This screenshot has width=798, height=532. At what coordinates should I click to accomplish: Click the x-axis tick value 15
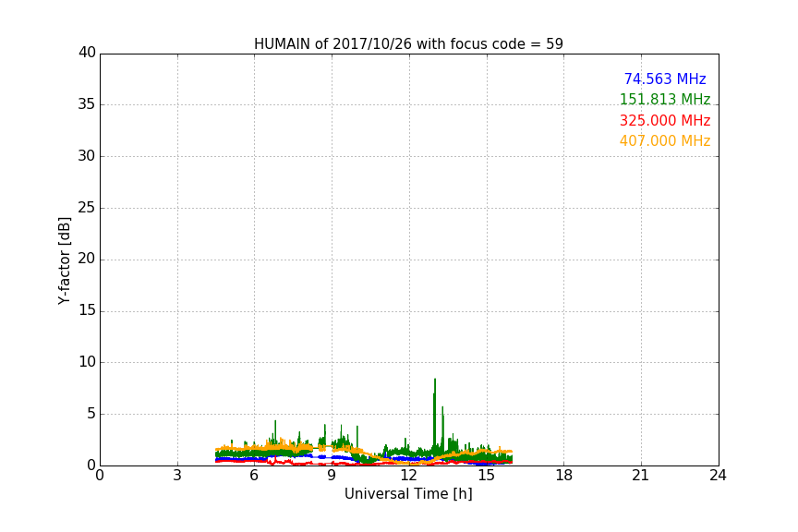click(487, 476)
